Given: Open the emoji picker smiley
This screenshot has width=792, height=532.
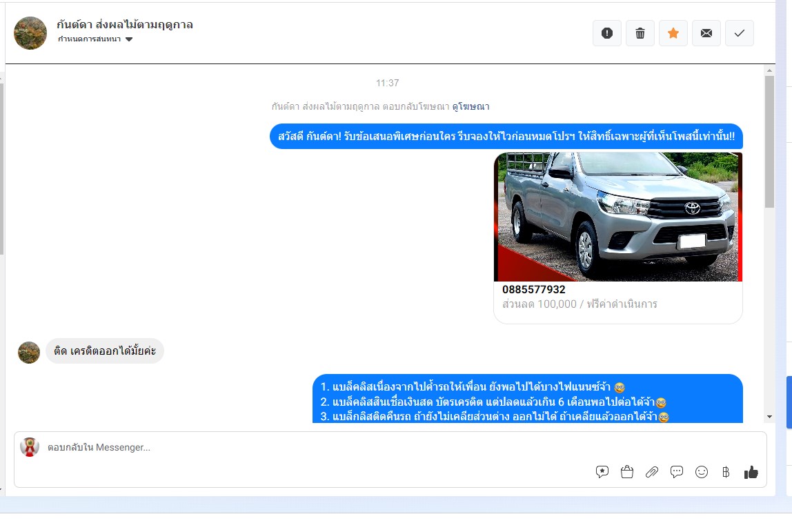Looking at the screenshot, I should click(x=702, y=472).
